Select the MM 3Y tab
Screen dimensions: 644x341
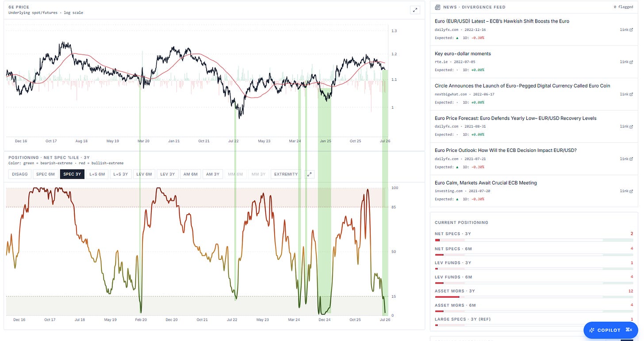258,174
